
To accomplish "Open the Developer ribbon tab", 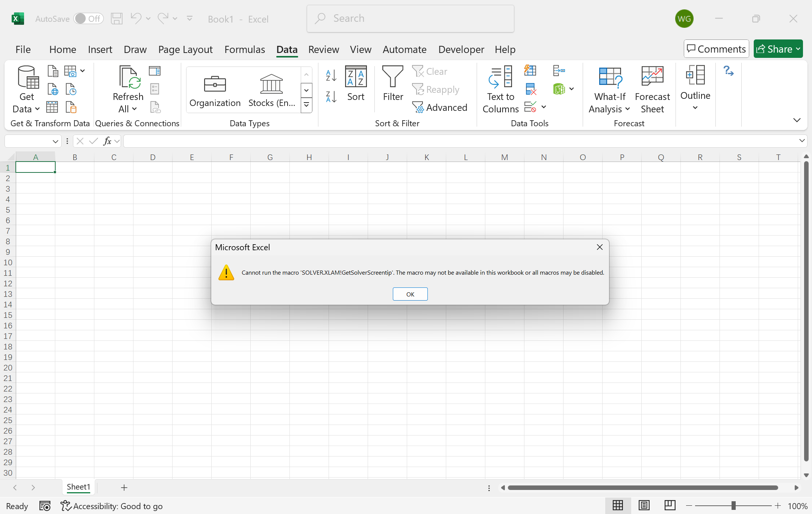I will coord(461,49).
